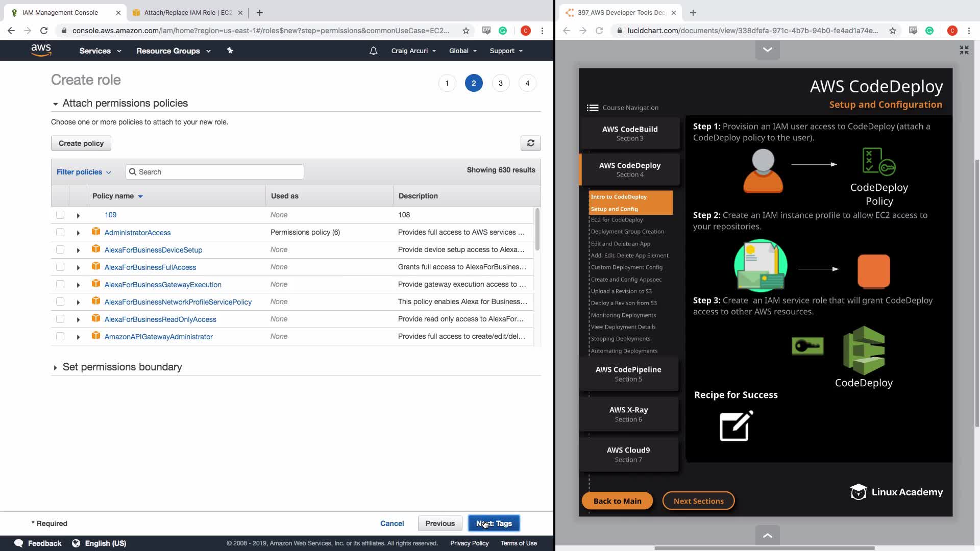Click the refresh policies icon button
This screenshot has width=980, height=551.
click(530, 143)
